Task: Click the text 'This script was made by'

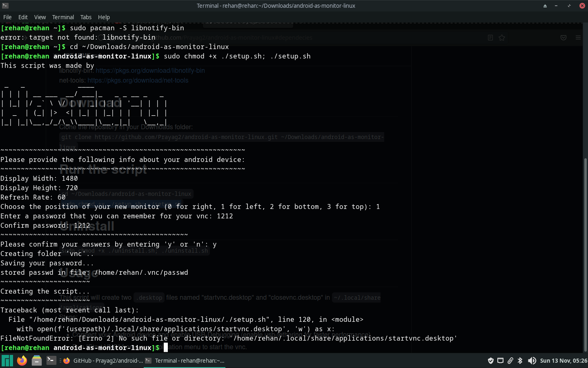Action: (47, 65)
